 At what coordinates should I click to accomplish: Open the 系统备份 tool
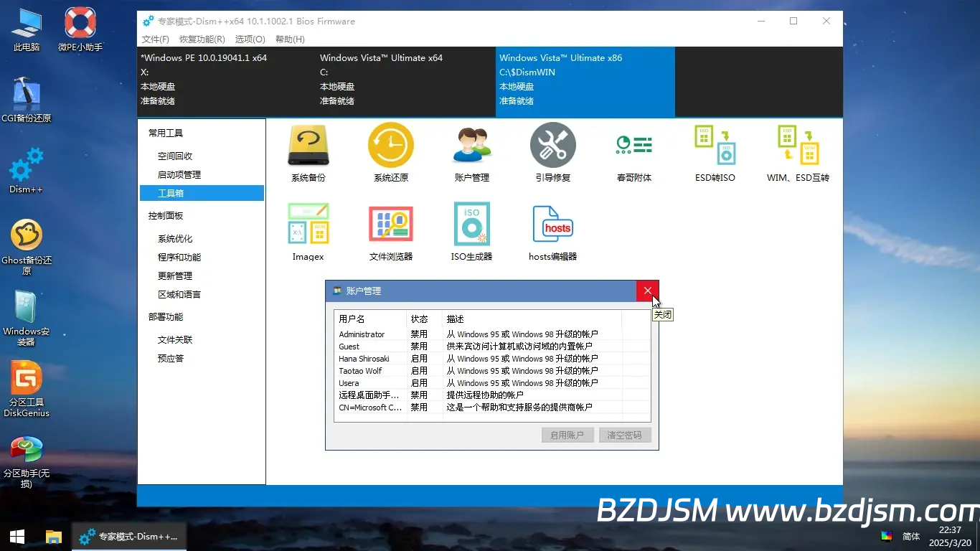click(x=308, y=153)
